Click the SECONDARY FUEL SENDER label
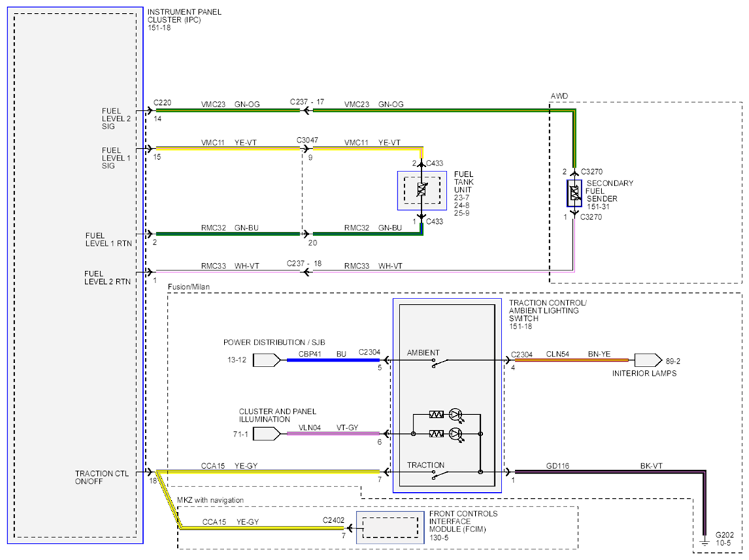 click(x=609, y=191)
